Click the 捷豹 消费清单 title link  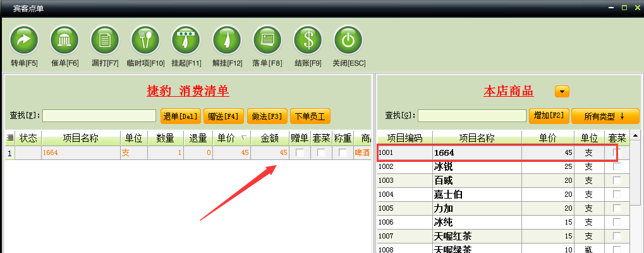(188, 91)
